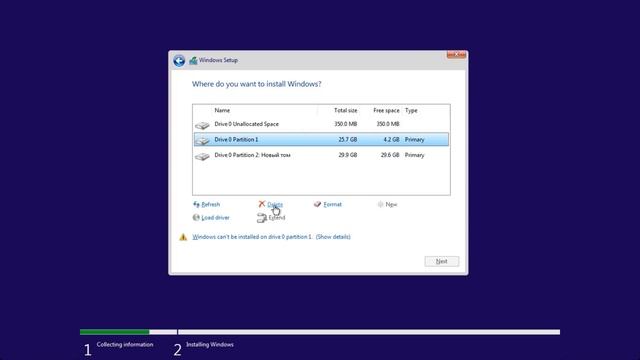Screen dimensions: 640x360
Task: Select Drive 0 Partition 1 row
Action: pyautogui.click(x=321, y=140)
